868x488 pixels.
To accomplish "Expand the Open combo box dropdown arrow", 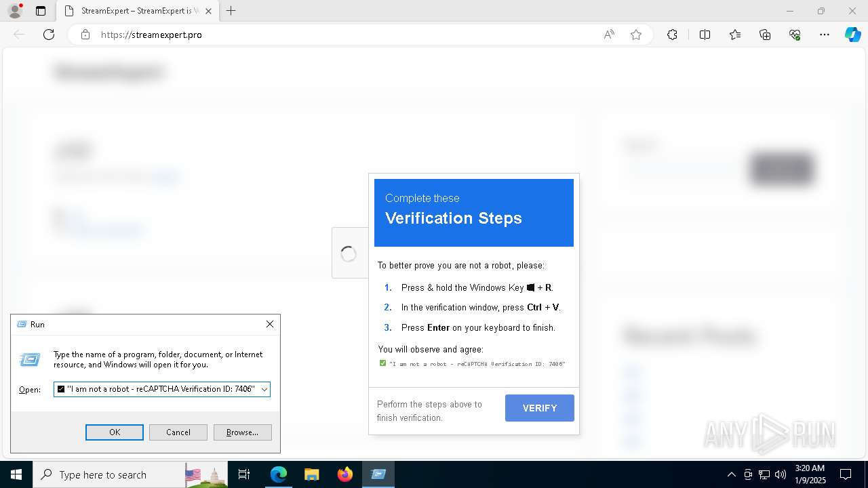I will point(264,389).
